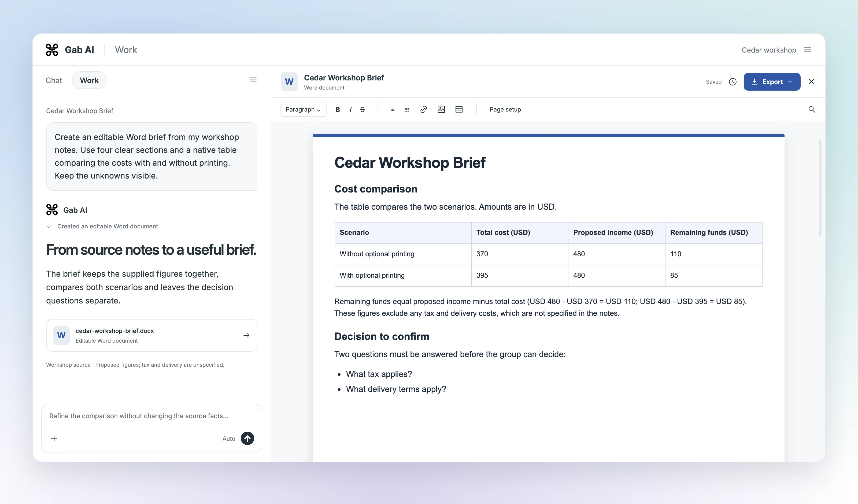Insert a numbered list
The width and height of the screenshot is (858, 504).
click(407, 110)
